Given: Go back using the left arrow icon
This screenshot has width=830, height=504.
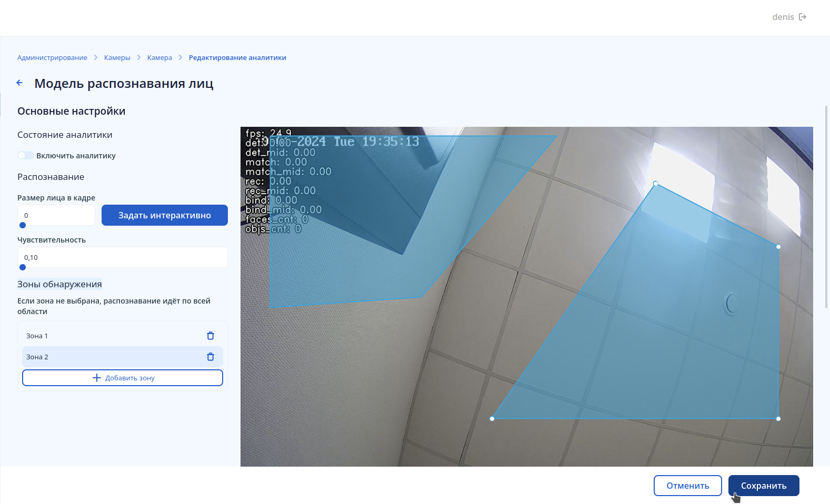Looking at the screenshot, I should click(x=19, y=83).
